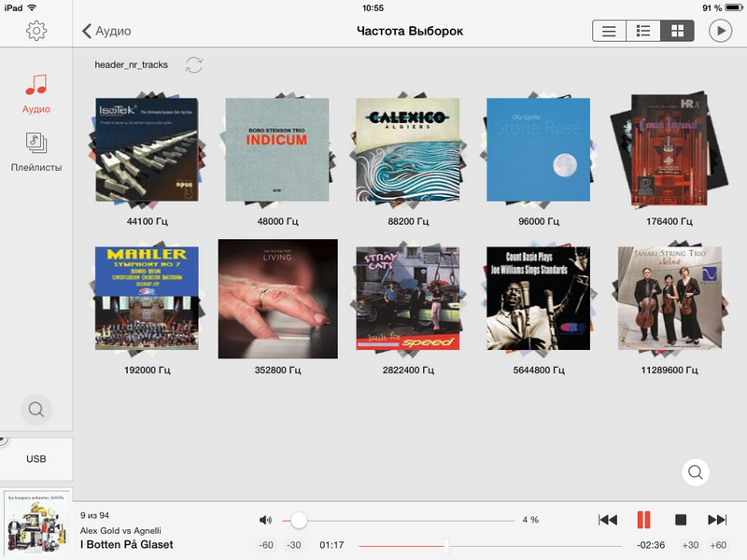
Task: Open the sidebar search
Action: point(36,410)
